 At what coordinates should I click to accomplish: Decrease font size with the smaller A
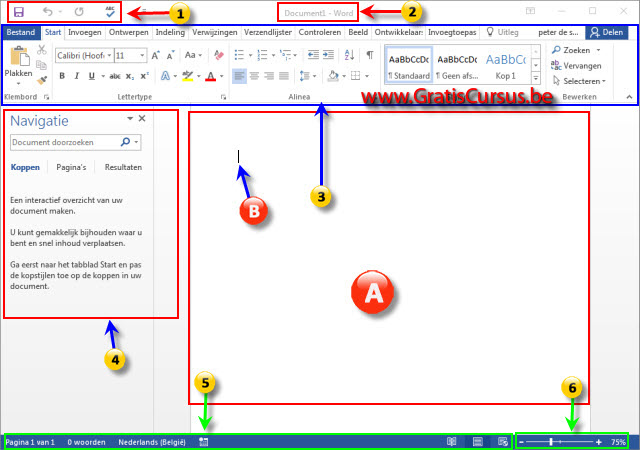[171, 55]
